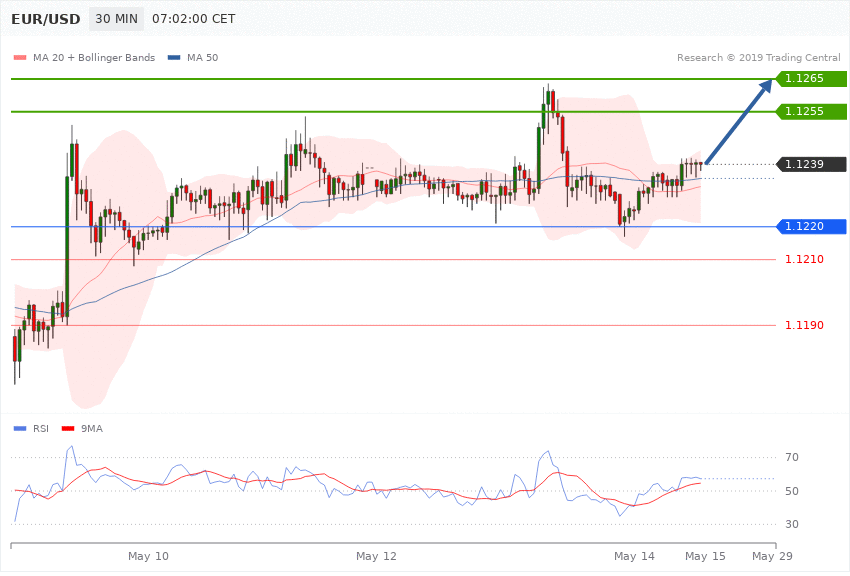Click the green 1.1265 resistance price tag
This screenshot has width=850, height=576.
click(811, 79)
